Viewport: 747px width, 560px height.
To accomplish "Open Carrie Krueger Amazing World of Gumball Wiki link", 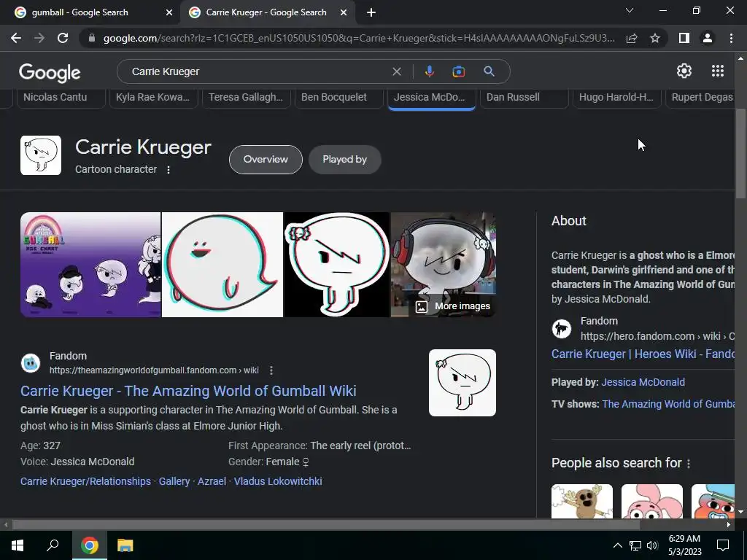I will (188, 391).
